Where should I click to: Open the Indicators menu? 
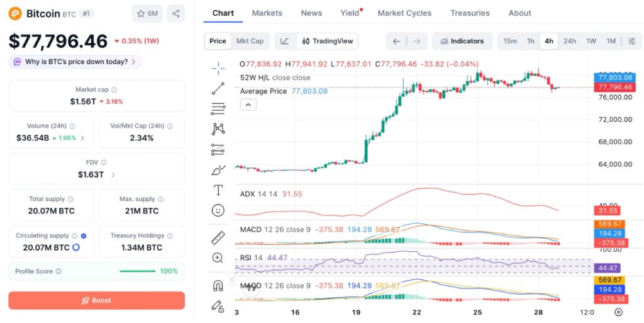tap(462, 41)
